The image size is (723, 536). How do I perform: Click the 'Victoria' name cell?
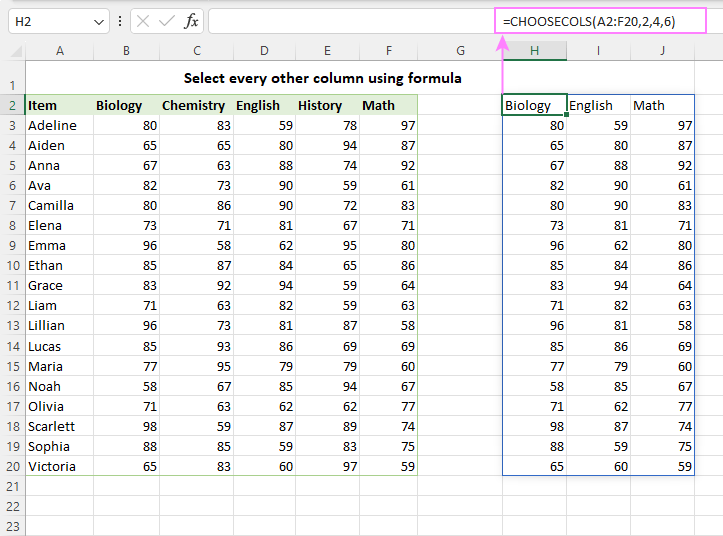point(59,466)
